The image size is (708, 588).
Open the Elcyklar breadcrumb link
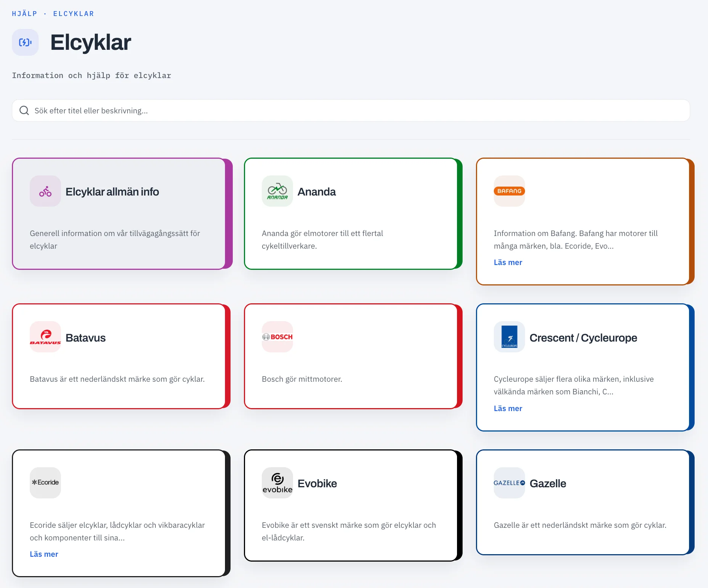74,14
